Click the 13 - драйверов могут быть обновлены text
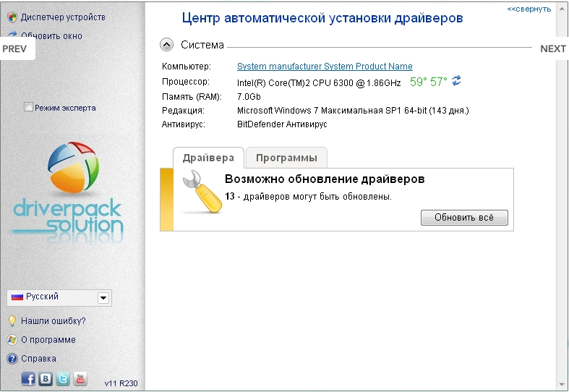Image resolution: width=569 pixels, height=392 pixels. [x=308, y=197]
